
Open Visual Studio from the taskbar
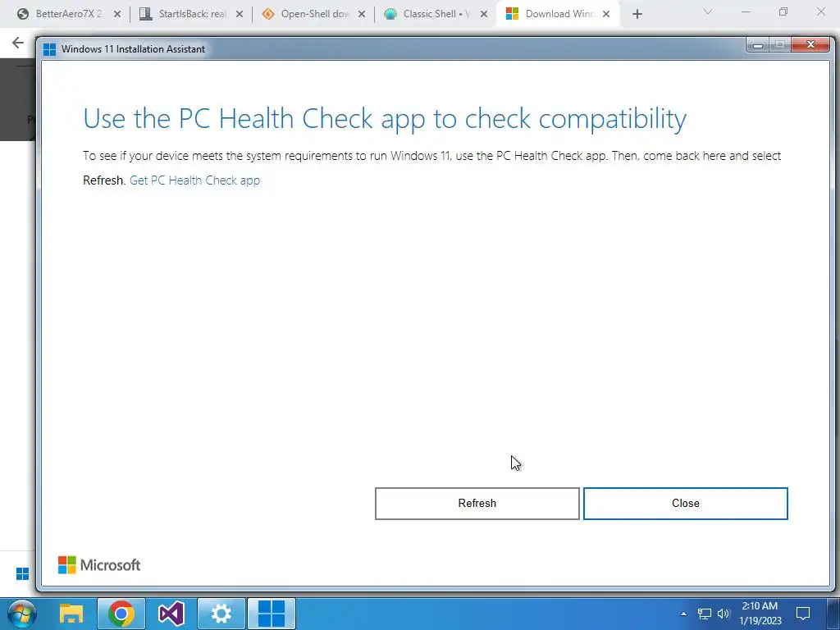171,614
